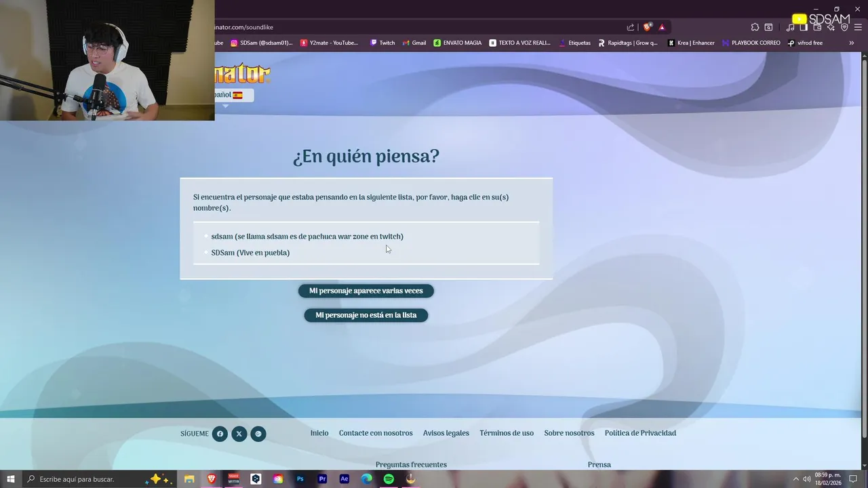Open the Brave hamburger main menu
This screenshot has width=868, height=488.
click(858, 27)
